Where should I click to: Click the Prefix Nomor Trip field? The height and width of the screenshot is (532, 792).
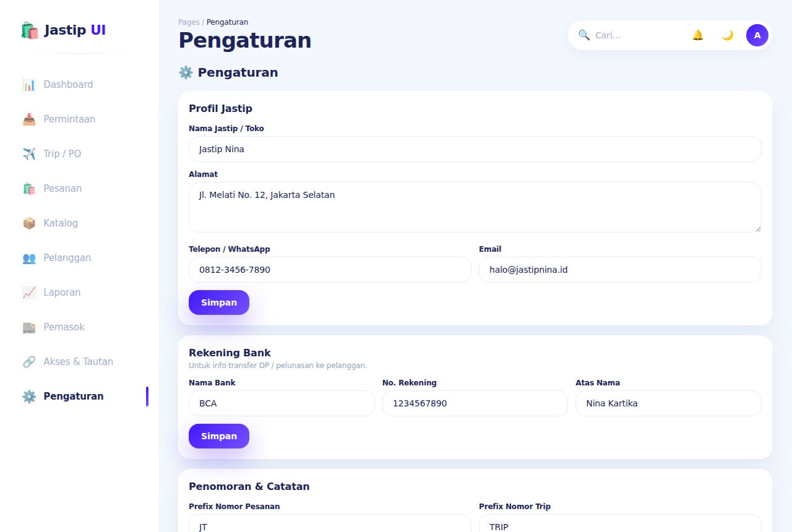(620, 524)
